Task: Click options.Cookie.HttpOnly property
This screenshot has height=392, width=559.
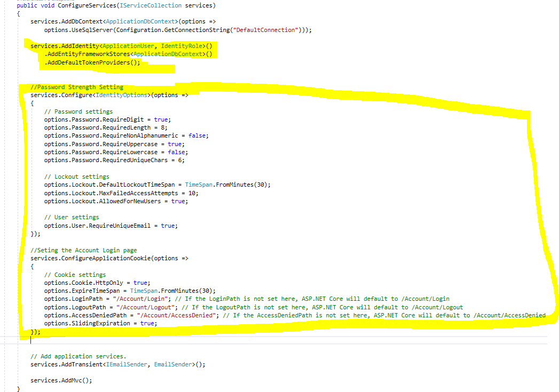Action: pos(83,283)
